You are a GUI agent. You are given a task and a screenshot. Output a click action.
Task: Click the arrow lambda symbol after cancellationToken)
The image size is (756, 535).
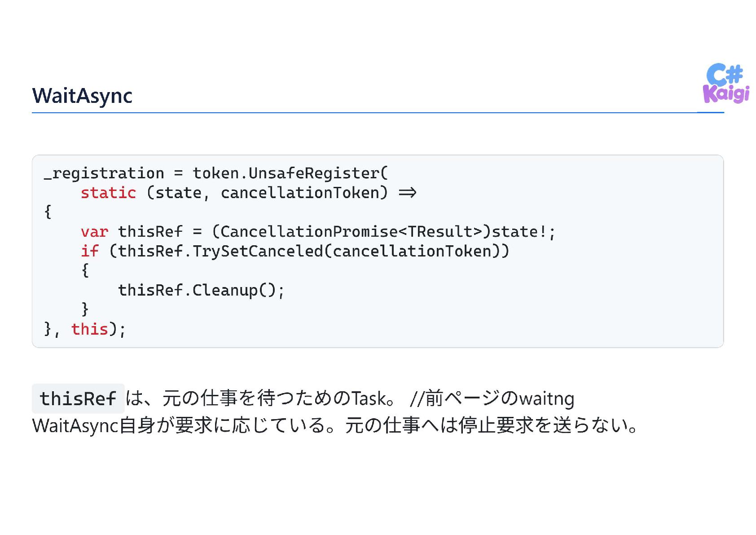coord(407,193)
